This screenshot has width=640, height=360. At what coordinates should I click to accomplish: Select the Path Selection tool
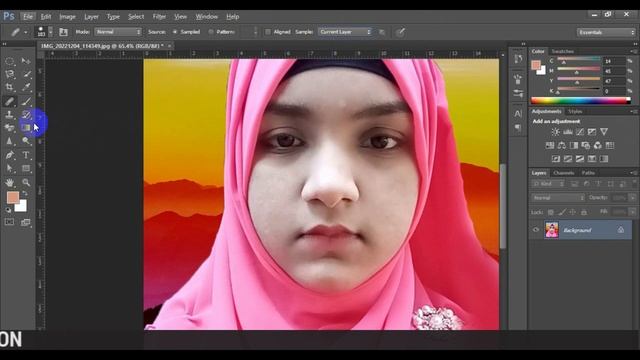click(x=9, y=168)
